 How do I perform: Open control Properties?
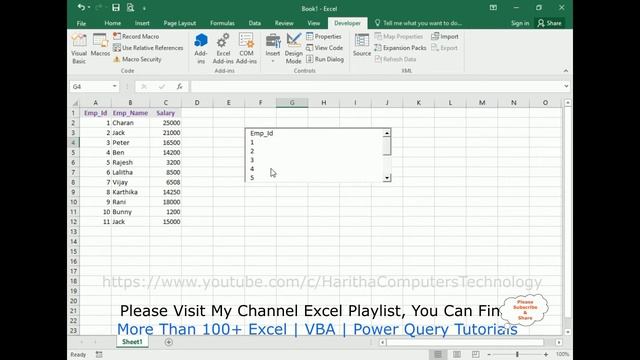click(x=324, y=36)
